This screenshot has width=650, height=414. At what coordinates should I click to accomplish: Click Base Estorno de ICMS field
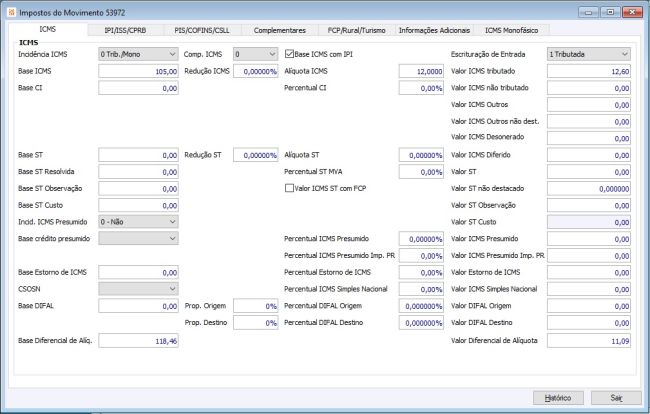click(138, 272)
